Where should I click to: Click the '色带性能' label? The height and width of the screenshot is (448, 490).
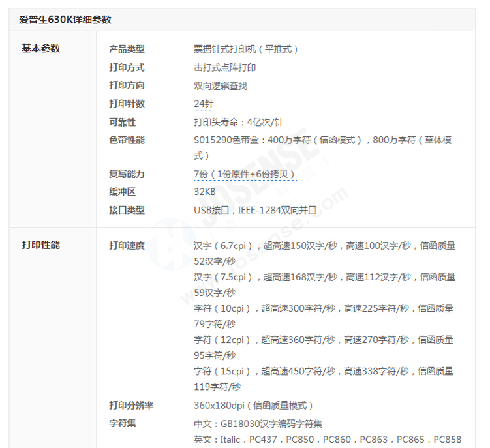coord(127,140)
